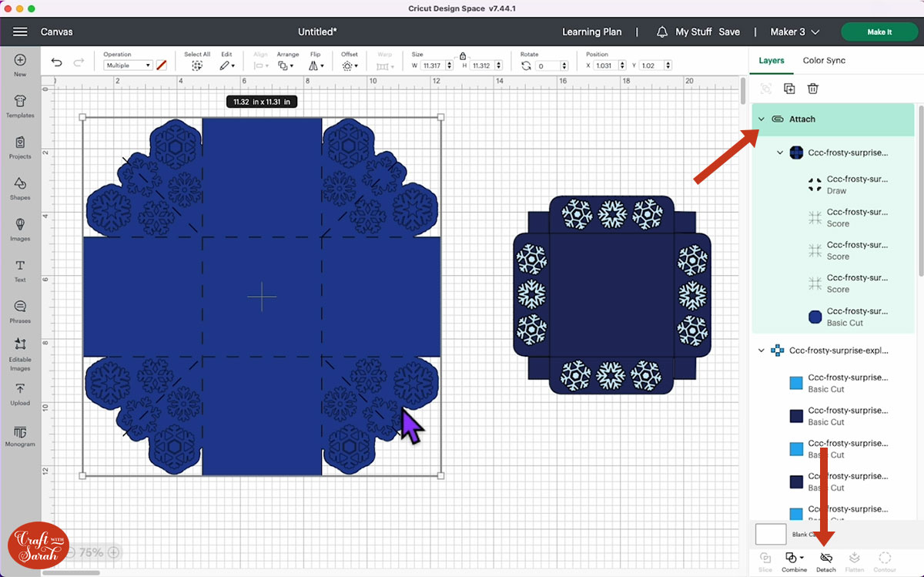The image size is (924, 577).
Task: Click the Untitled* project title
Action: [317, 32]
